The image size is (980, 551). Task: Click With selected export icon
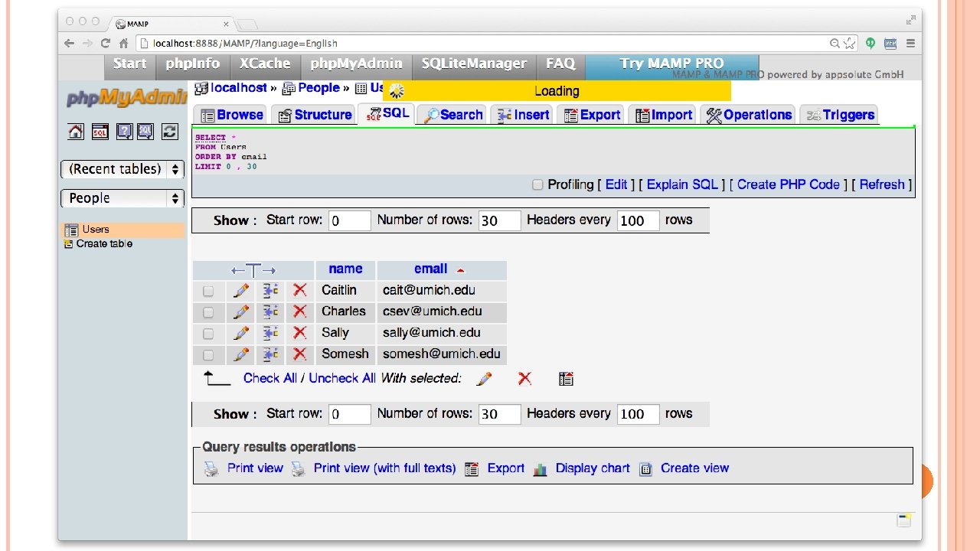coord(566,379)
